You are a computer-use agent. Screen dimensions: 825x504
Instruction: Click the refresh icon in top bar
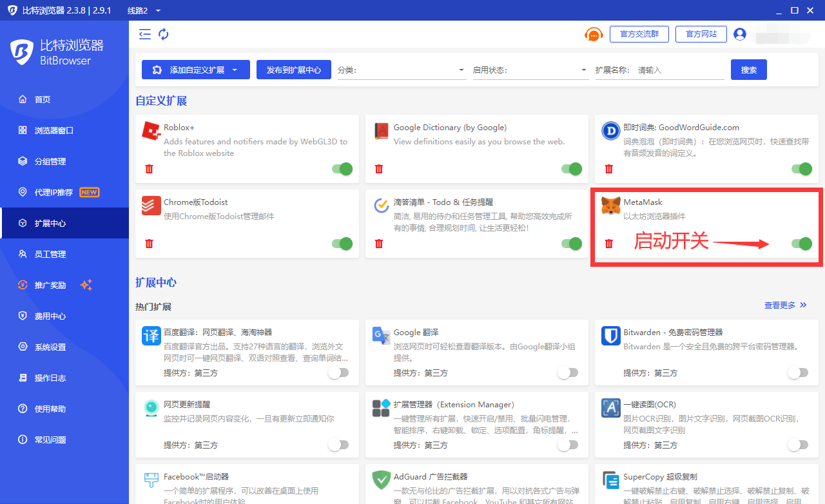[x=164, y=34]
